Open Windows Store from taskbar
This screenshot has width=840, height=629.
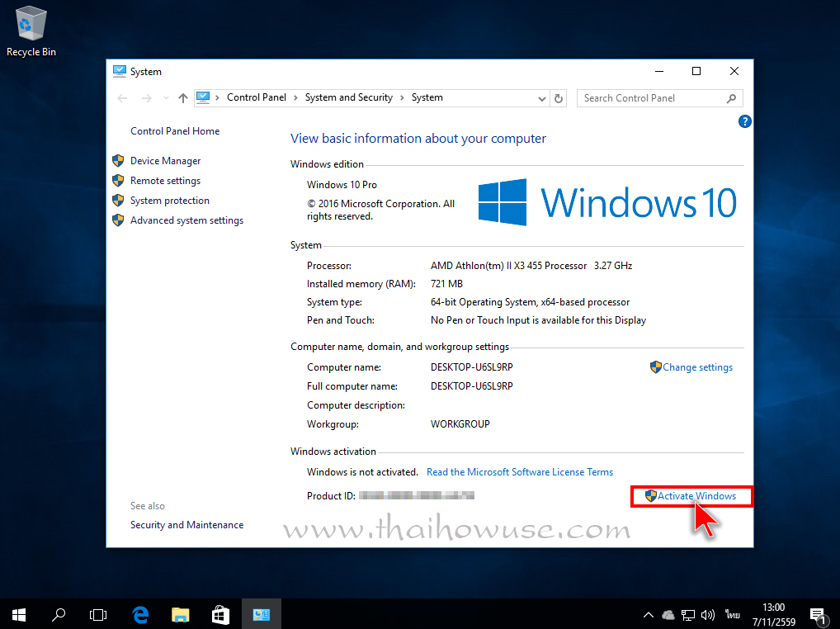click(220, 614)
